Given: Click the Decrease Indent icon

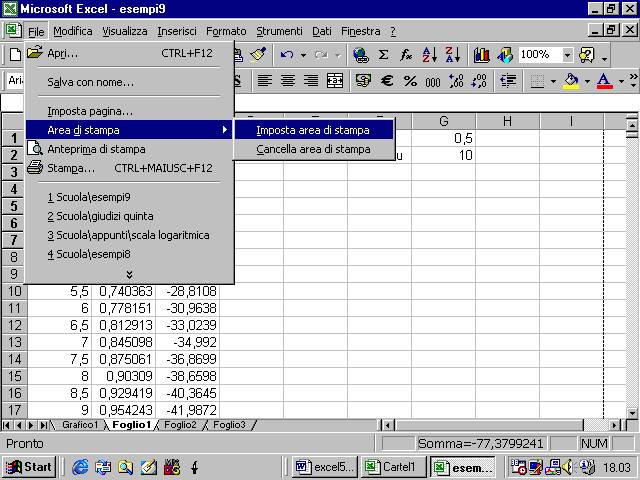Looking at the screenshot, I should (x=508, y=81).
